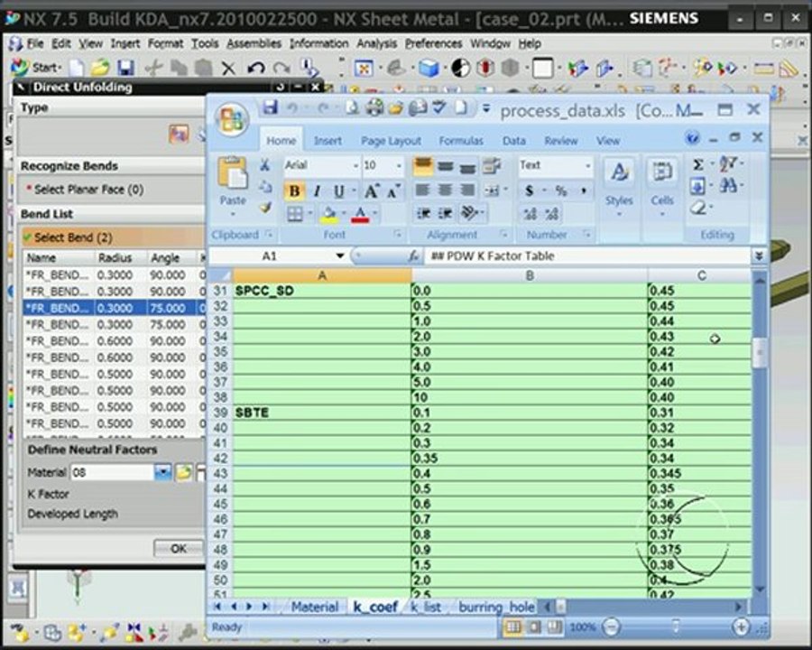Viewport: 812px width, 650px height.
Task: Click Select Planar Face (0) option
Action: 88,190
